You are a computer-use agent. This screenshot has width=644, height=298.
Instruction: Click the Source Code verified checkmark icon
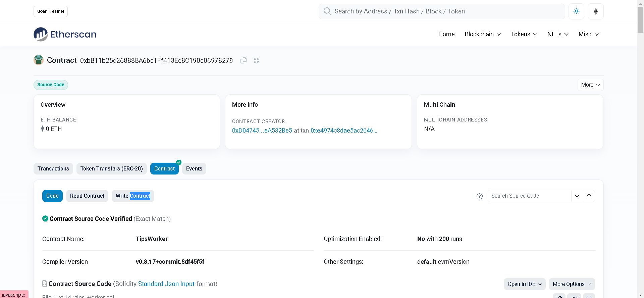(x=45, y=218)
